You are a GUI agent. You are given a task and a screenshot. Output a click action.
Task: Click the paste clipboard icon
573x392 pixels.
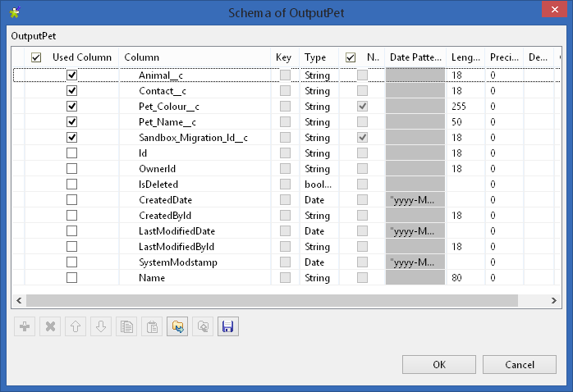click(x=151, y=326)
